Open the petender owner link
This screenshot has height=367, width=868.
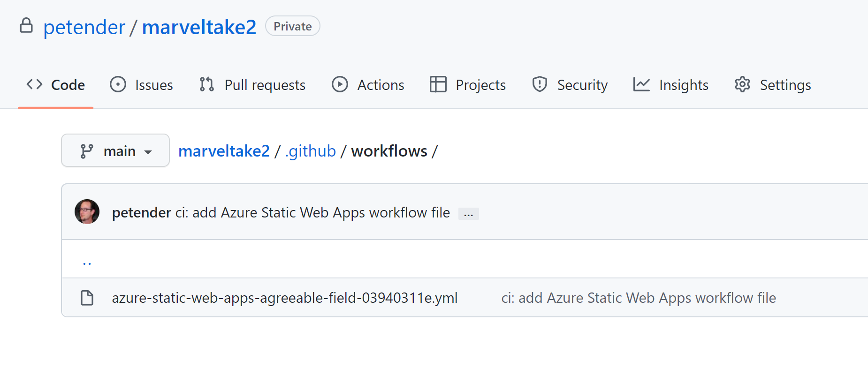(84, 27)
